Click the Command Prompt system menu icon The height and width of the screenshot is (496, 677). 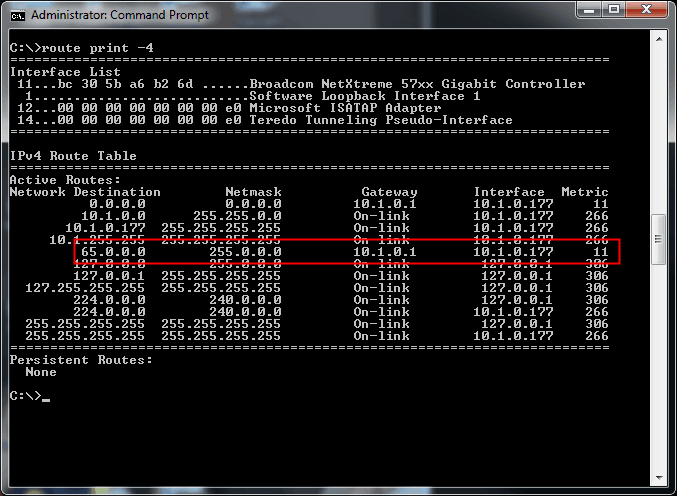18,16
